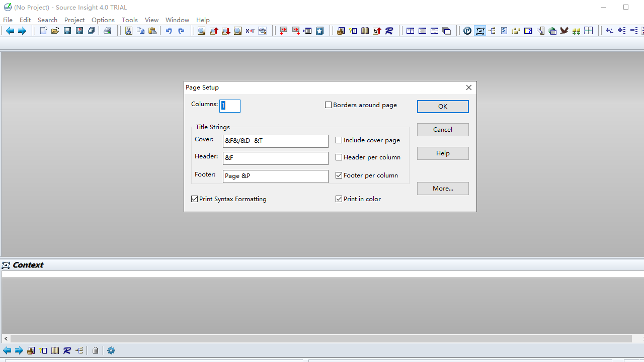Open the More... options
Viewport: 644px width, 362px height.
click(443, 189)
